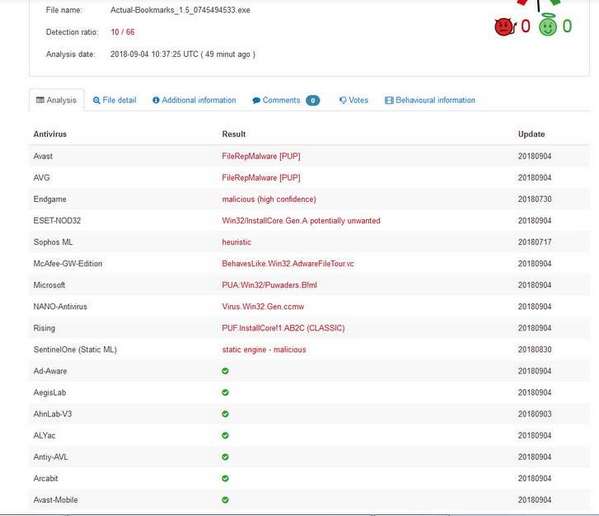Click the green check icon in AhnLab-V3 row
The image size is (599, 516).
(225, 414)
